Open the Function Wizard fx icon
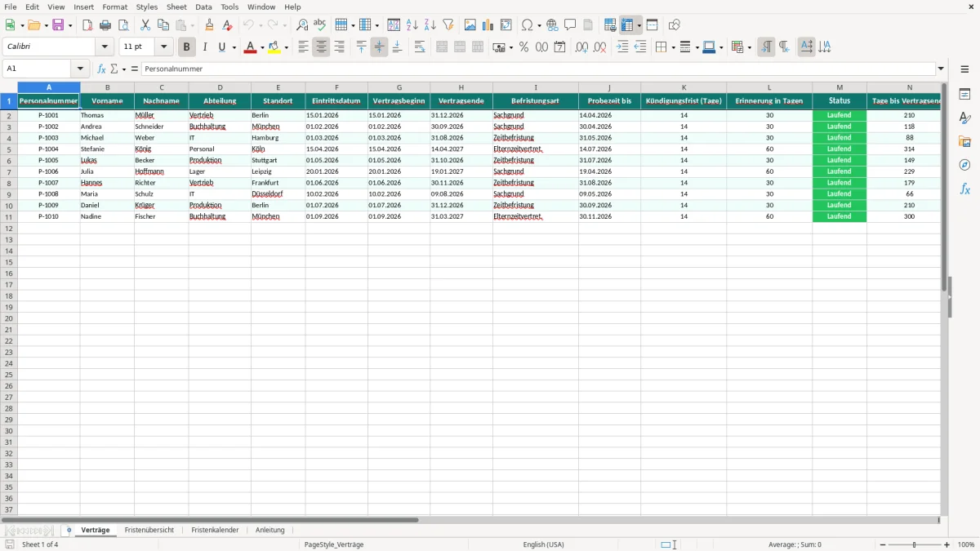This screenshot has height=551, width=980. click(101, 69)
